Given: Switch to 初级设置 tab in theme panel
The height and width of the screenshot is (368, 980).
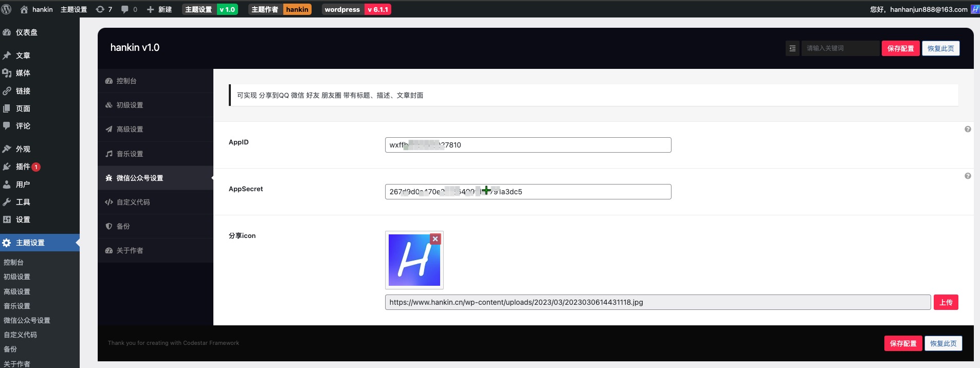Looking at the screenshot, I should coord(155,105).
